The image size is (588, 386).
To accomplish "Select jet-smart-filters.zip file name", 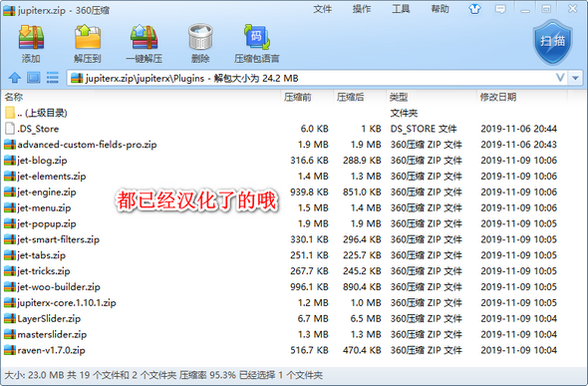I will point(59,239).
